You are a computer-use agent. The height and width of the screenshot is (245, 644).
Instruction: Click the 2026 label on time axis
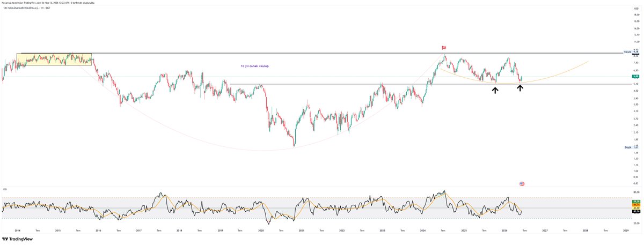coord(504,231)
